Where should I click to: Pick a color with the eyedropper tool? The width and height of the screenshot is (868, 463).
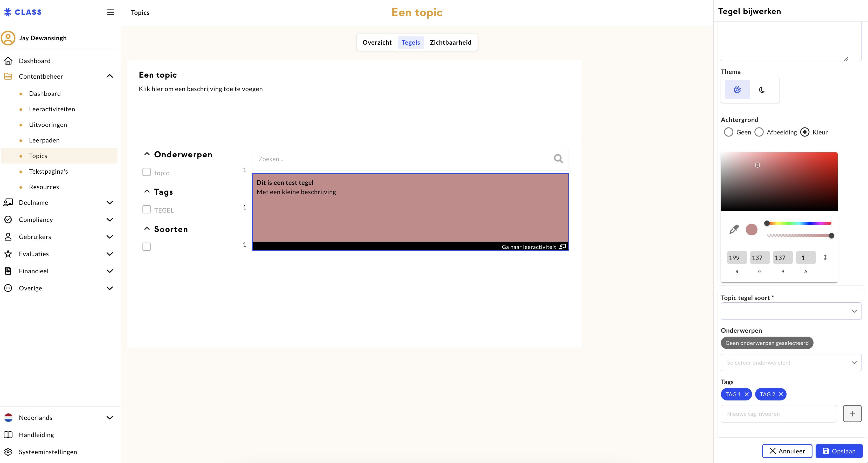click(734, 229)
